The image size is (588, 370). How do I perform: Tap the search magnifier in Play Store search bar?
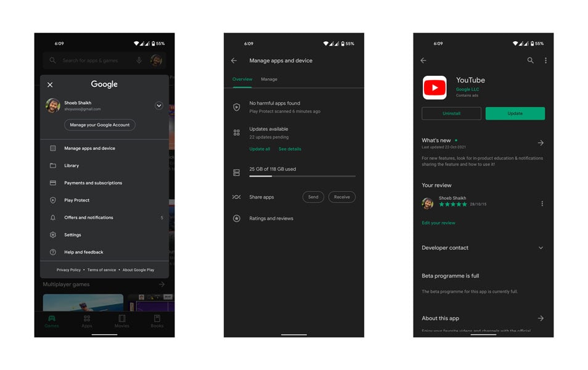(52, 60)
